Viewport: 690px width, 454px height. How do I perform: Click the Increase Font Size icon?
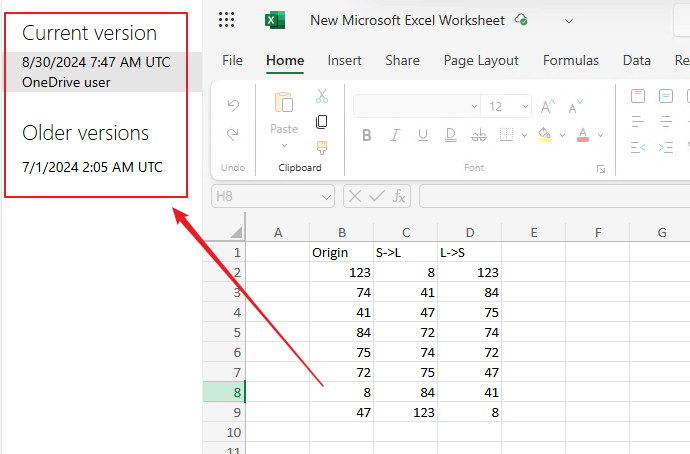pos(547,106)
